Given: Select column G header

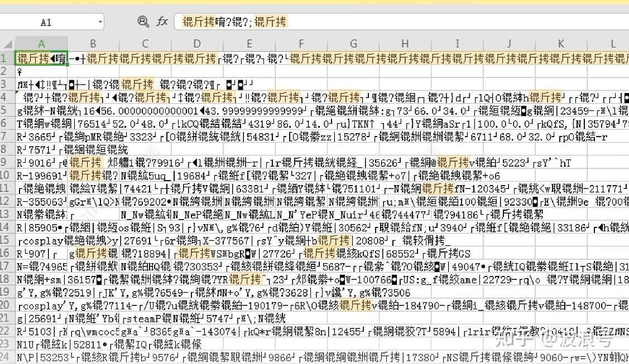Looking at the screenshot, I should pos(353,44).
